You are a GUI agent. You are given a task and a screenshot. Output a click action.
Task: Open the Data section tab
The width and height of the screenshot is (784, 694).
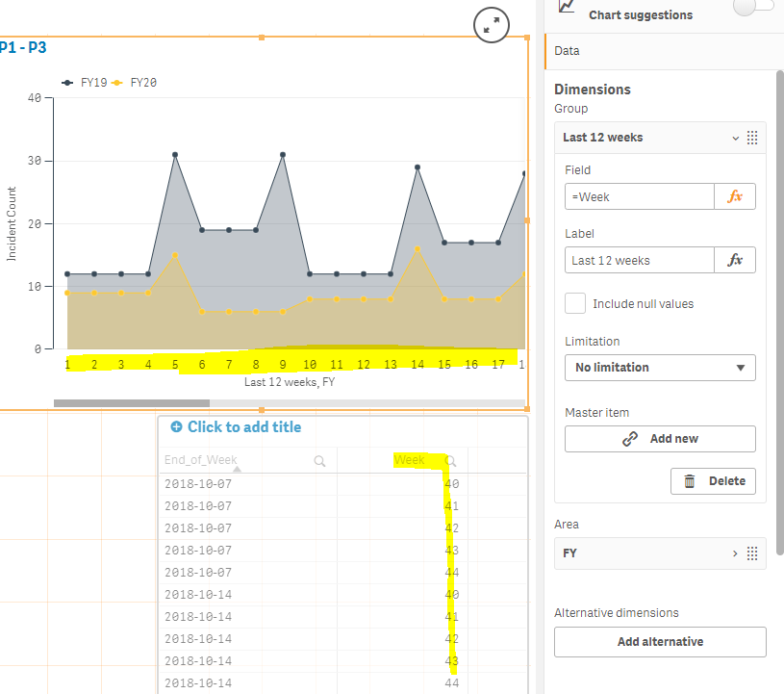point(568,51)
